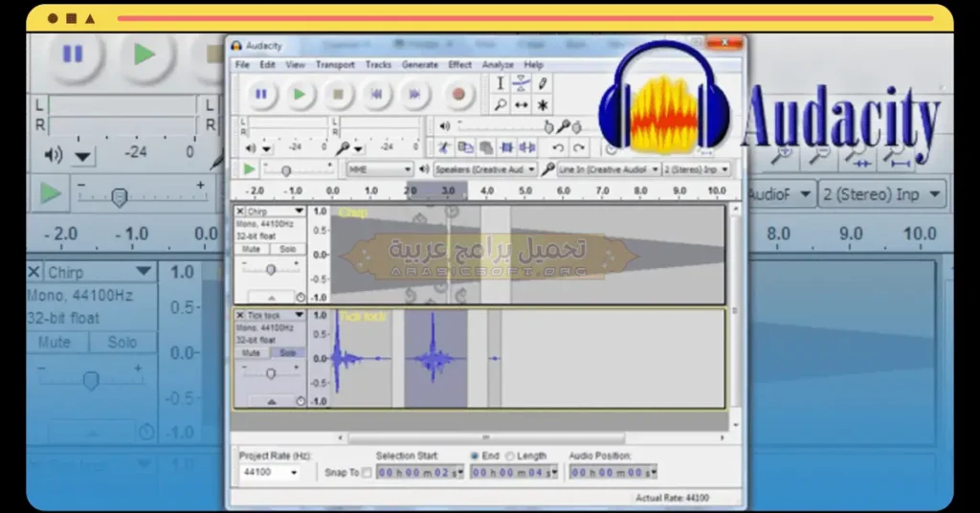The width and height of the screenshot is (980, 513).
Task: Close the Chirp track with its X button
Action: pyautogui.click(x=240, y=212)
